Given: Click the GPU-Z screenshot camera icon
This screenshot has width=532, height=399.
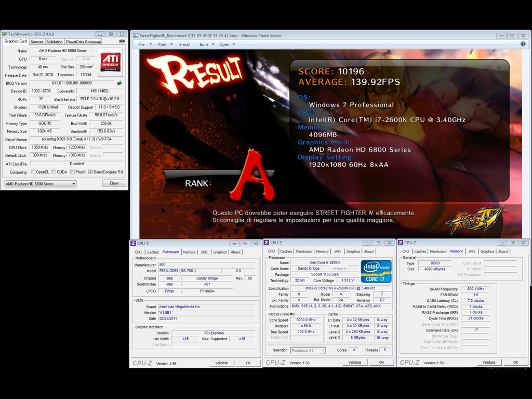Looking at the screenshot, I should (122, 42).
